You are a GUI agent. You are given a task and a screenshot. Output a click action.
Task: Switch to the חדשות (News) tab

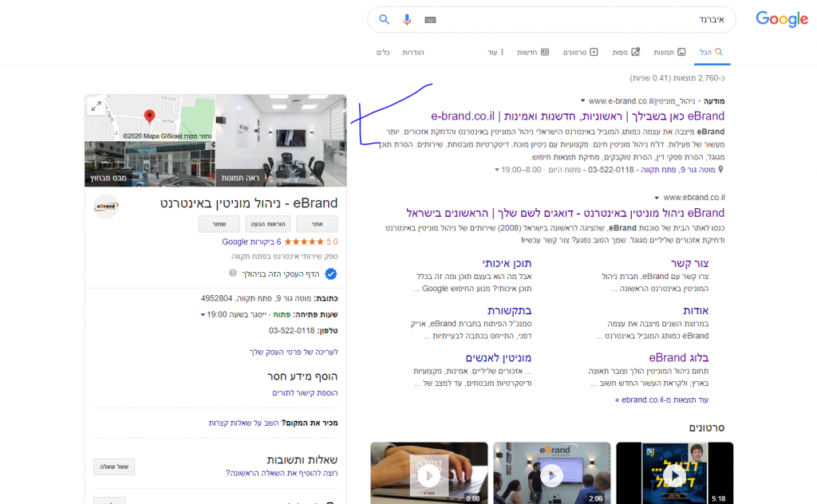pos(532,52)
